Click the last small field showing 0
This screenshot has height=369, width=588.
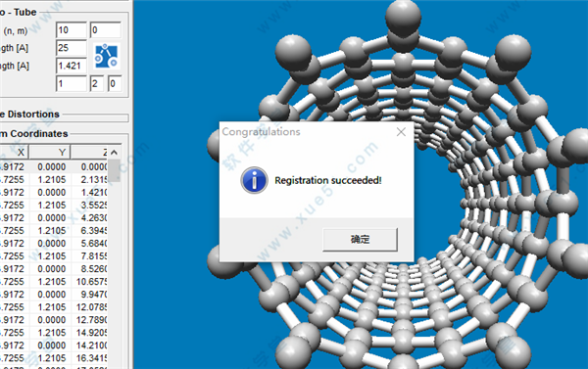click(x=115, y=83)
